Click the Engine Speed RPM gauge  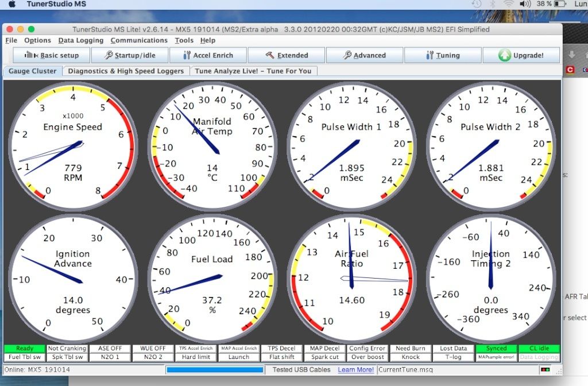[73, 146]
